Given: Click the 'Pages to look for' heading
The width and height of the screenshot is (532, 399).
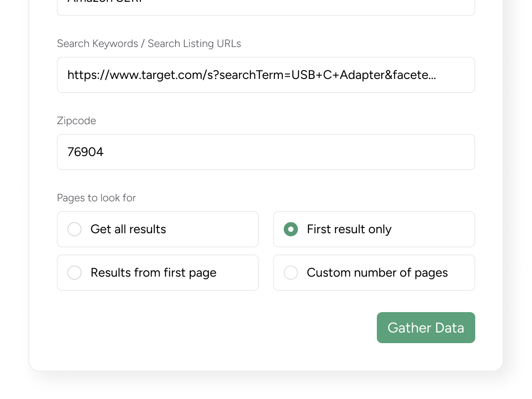Looking at the screenshot, I should (96, 198).
